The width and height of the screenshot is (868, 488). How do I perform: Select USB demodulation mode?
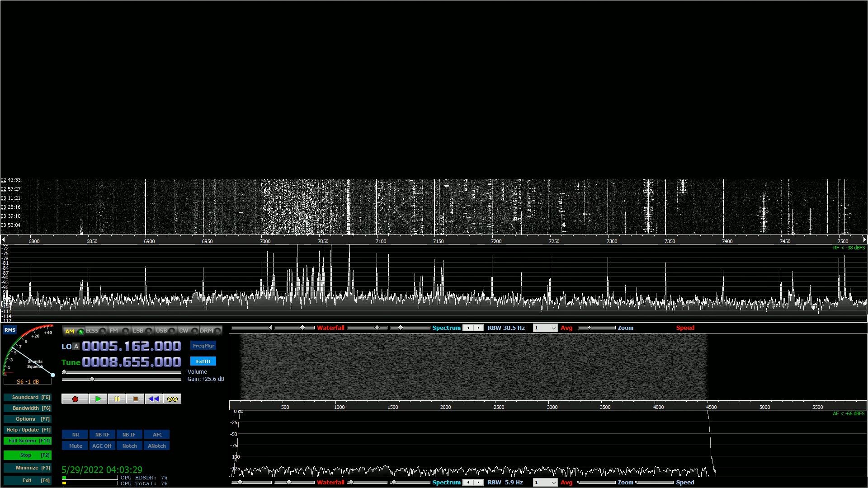161,330
